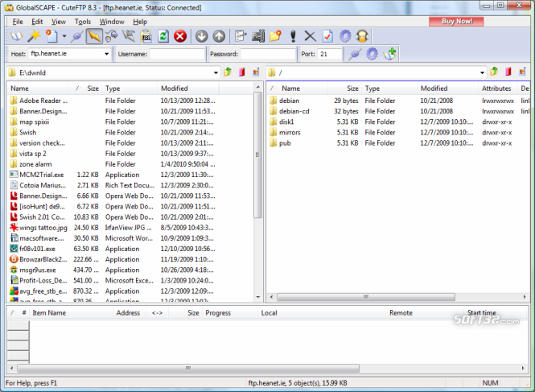Sort remote files by Attributes column
Image resolution: width=535 pixels, height=392 pixels.
click(498, 89)
